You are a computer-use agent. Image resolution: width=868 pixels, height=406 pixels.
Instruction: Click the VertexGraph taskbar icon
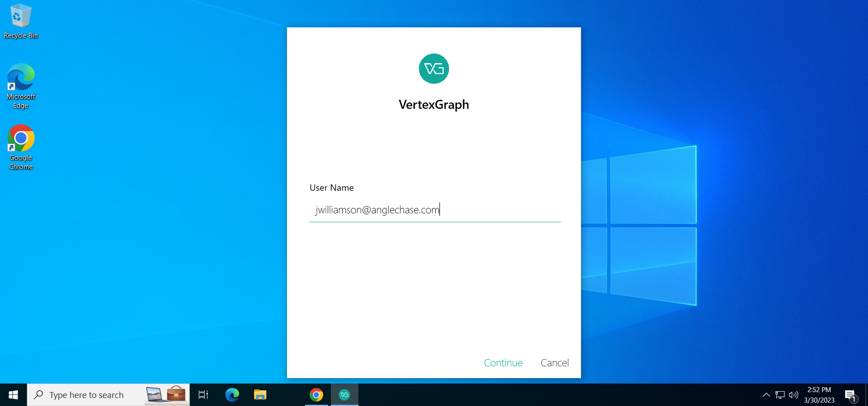pos(345,395)
